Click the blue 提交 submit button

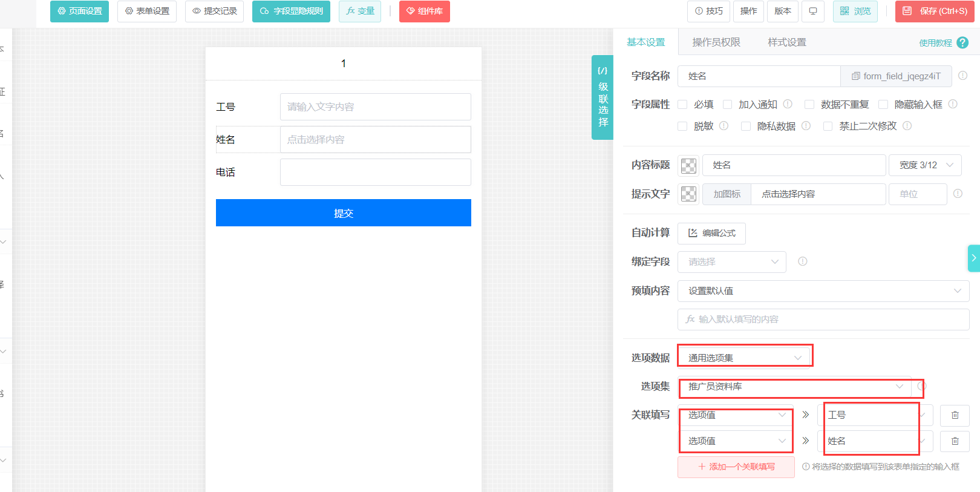pyautogui.click(x=344, y=213)
